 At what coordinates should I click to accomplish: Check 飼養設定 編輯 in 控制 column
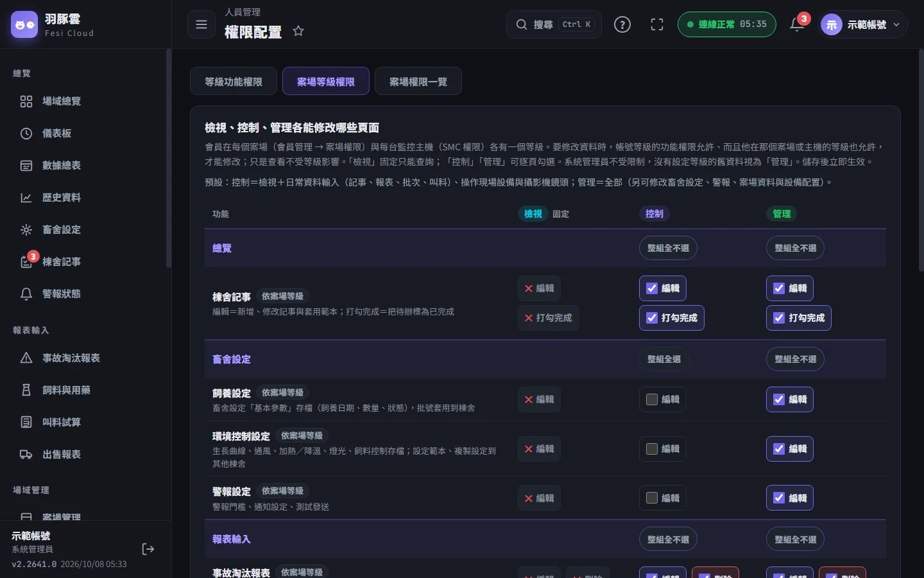tap(663, 399)
